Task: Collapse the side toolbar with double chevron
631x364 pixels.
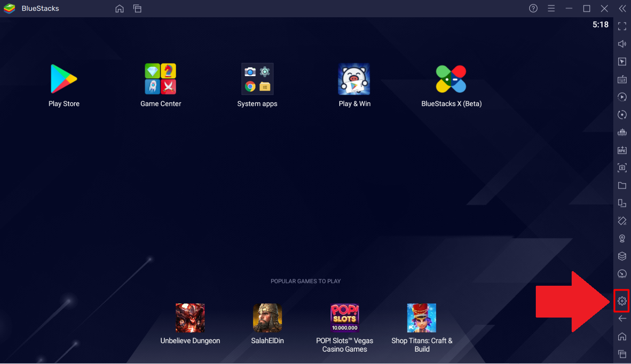Action: pos(622,8)
